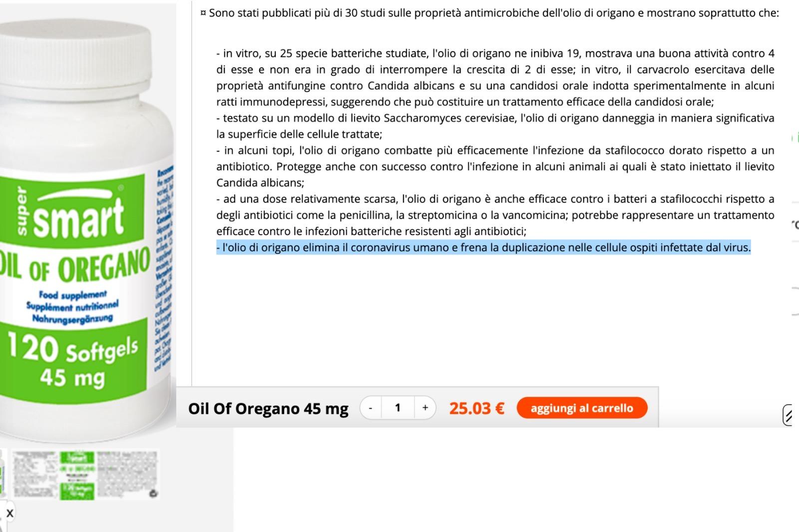799x532 pixels.
Task: Click the paragraph about Saccharomyces cerevisiae yeast
Action: pos(495,126)
